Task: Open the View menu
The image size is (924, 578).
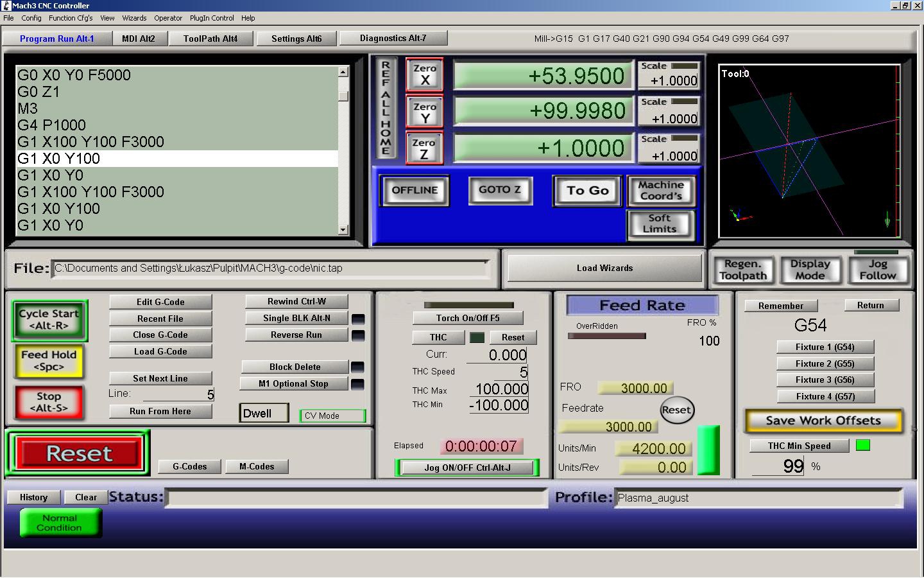Action: coord(107,18)
